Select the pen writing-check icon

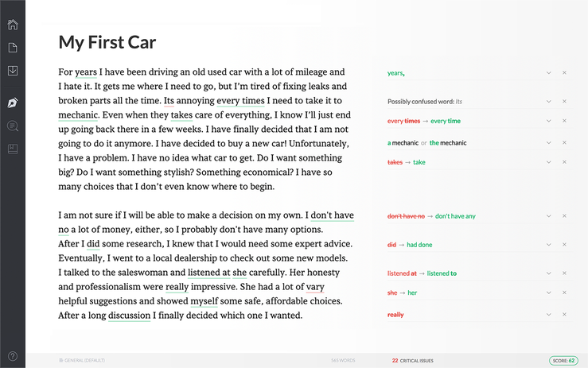[x=13, y=103]
